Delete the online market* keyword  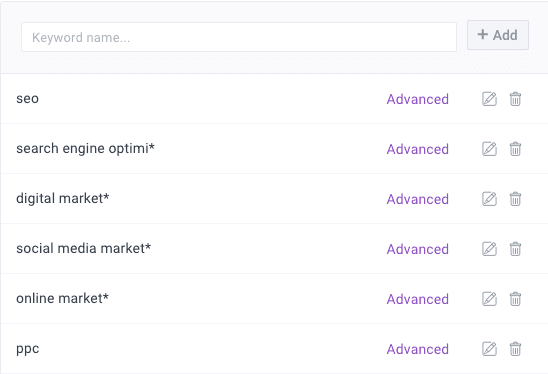coord(515,299)
